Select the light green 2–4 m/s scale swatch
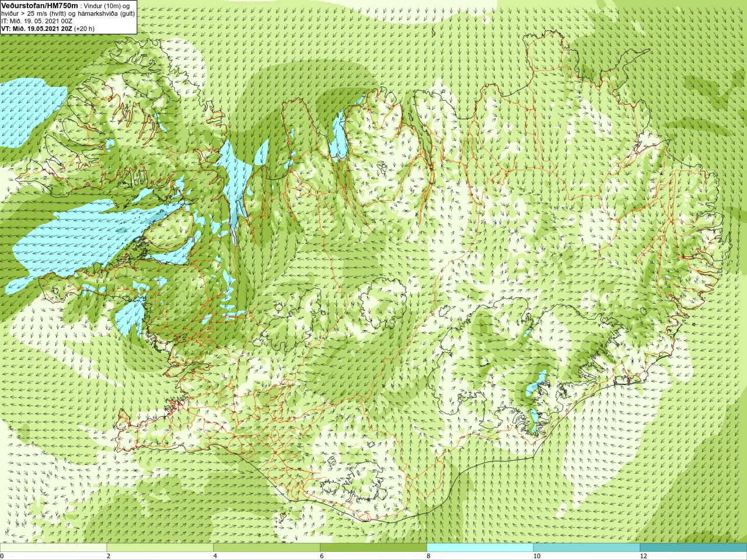The image size is (747, 560). coord(160,548)
